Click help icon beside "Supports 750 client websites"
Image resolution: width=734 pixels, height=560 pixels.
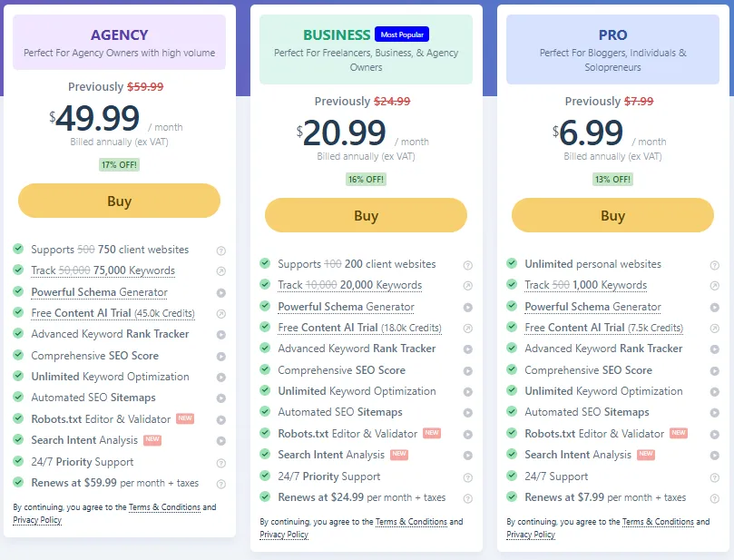click(x=220, y=251)
